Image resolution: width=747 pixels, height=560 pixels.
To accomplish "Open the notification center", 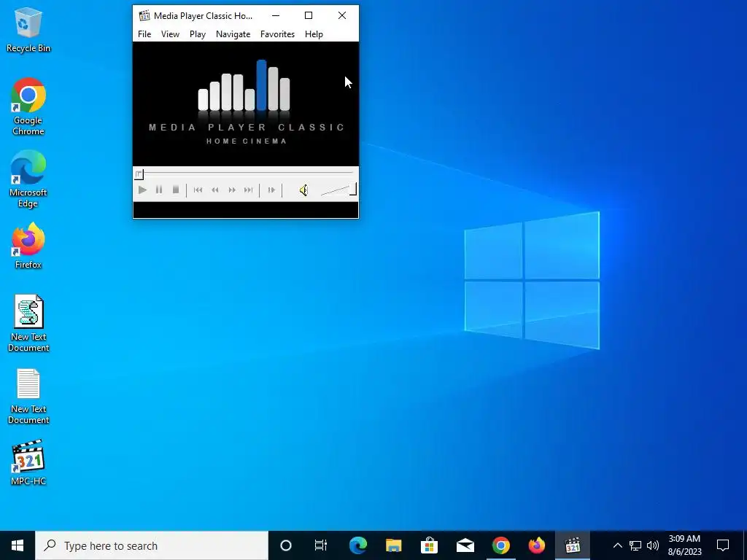I will (x=723, y=545).
